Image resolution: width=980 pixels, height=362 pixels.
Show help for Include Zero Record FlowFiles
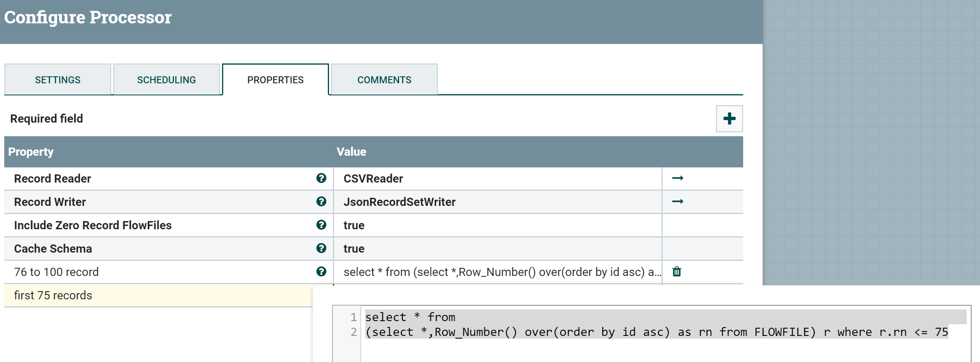321,225
